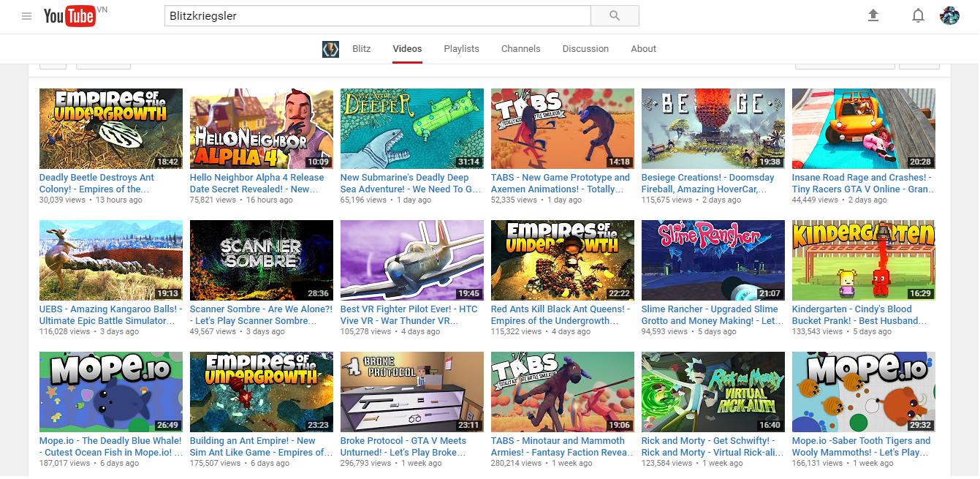The height and width of the screenshot is (479, 980).
Task: Click title 'Besiege Creations! - Doomsday Fireball'
Action: tap(708, 183)
